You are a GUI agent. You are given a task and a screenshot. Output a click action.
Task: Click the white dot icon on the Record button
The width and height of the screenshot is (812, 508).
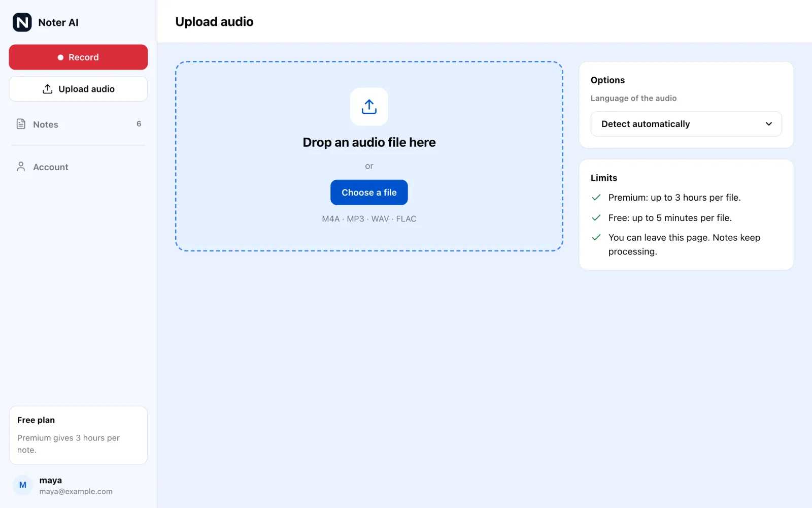(60, 57)
